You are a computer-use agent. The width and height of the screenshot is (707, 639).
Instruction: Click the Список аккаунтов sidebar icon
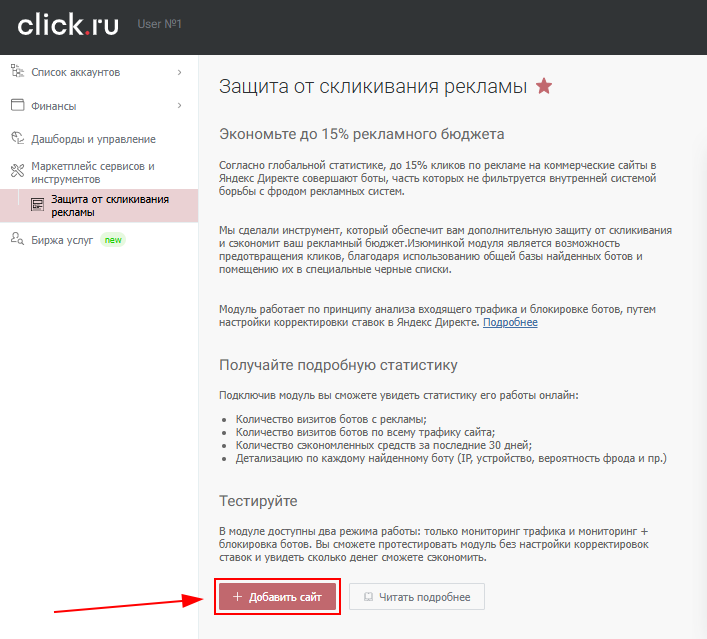coord(16,71)
